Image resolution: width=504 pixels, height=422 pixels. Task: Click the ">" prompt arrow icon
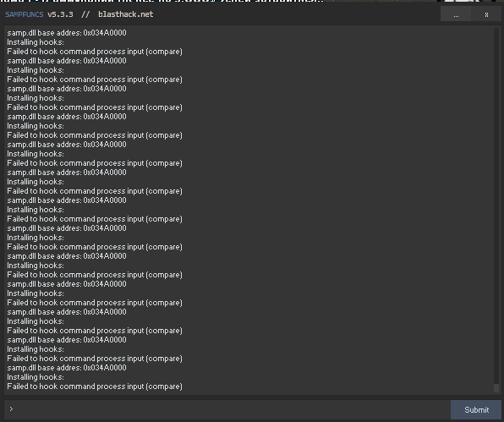pyautogui.click(x=11, y=408)
